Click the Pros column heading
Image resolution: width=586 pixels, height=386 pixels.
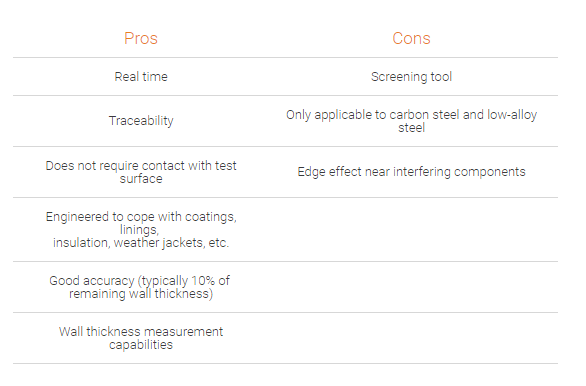141,38
